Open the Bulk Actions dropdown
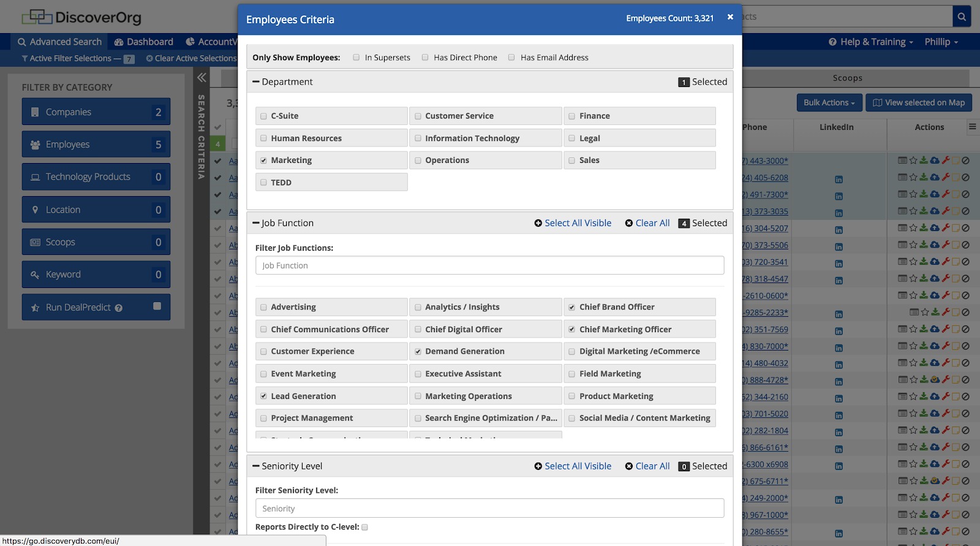This screenshot has height=546, width=980. tap(829, 102)
